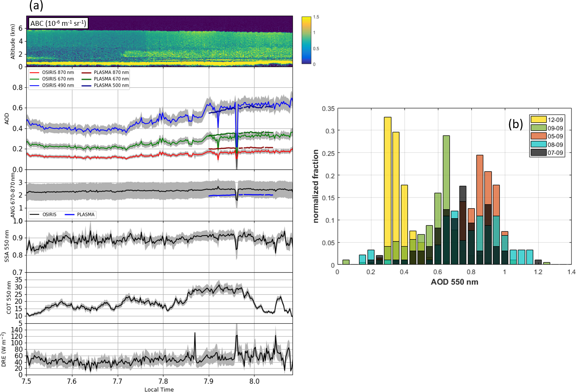Click the (b) panel label
Image resolution: width=576 pixels, height=392 pixels.
coord(515,124)
